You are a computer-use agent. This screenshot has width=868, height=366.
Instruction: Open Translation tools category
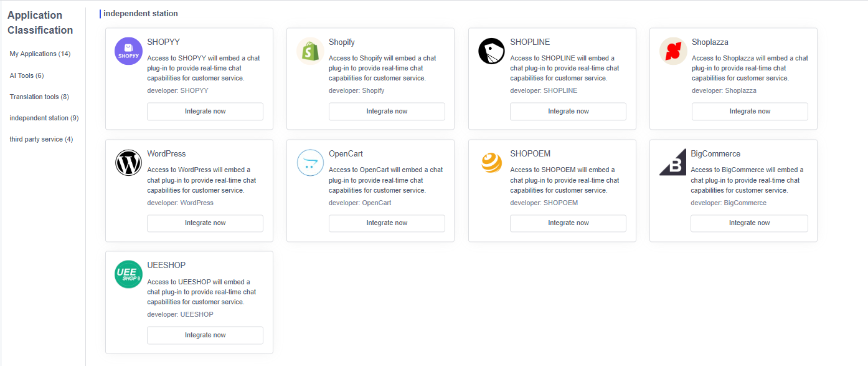(39, 97)
